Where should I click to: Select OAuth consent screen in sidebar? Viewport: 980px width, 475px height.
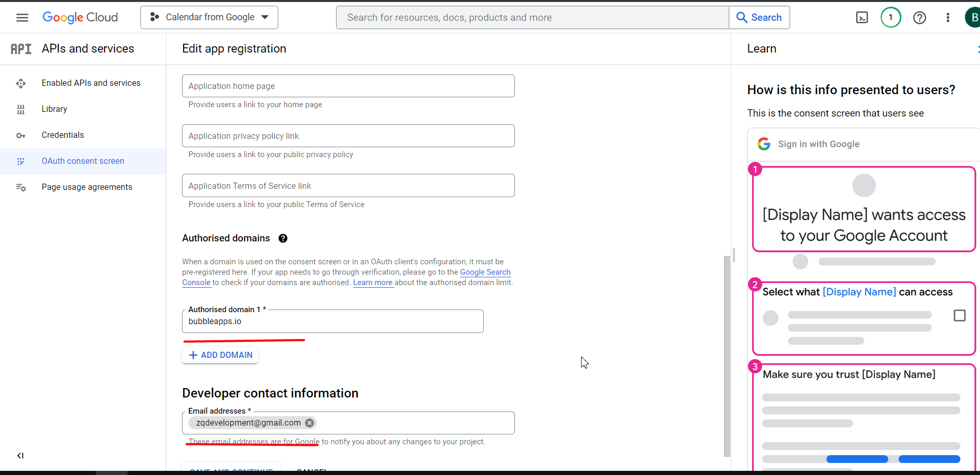(83, 161)
